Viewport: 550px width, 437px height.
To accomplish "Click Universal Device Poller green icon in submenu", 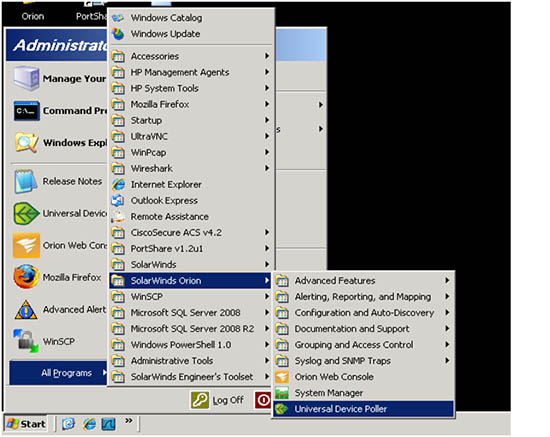I will click(282, 409).
